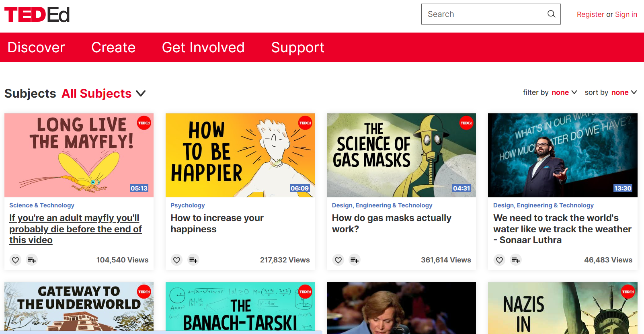Open the Get Involved menu
The width and height of the screenshot is (644, 334).
[203, 47]
